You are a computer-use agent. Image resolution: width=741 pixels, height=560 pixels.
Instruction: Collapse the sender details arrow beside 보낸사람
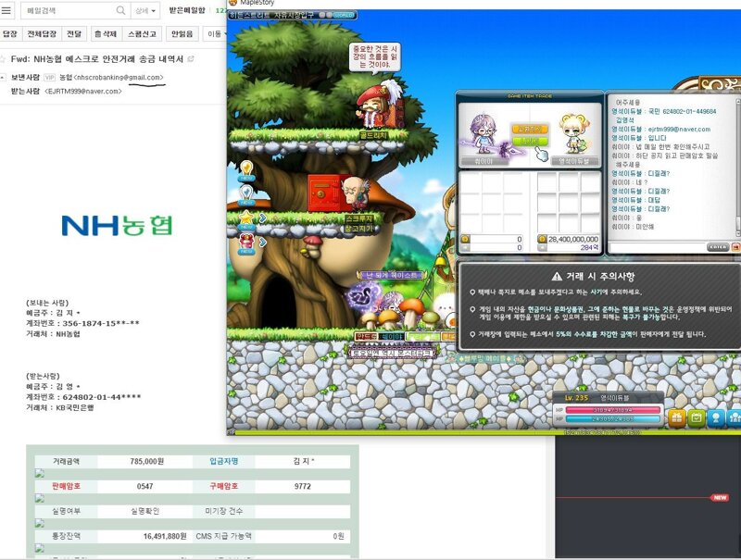(4, 77)
